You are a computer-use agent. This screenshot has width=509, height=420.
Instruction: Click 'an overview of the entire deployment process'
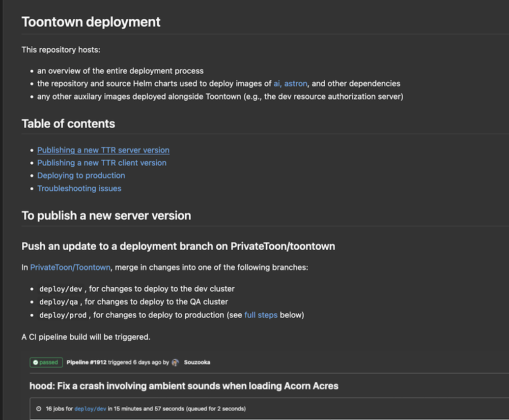point(121,71)
